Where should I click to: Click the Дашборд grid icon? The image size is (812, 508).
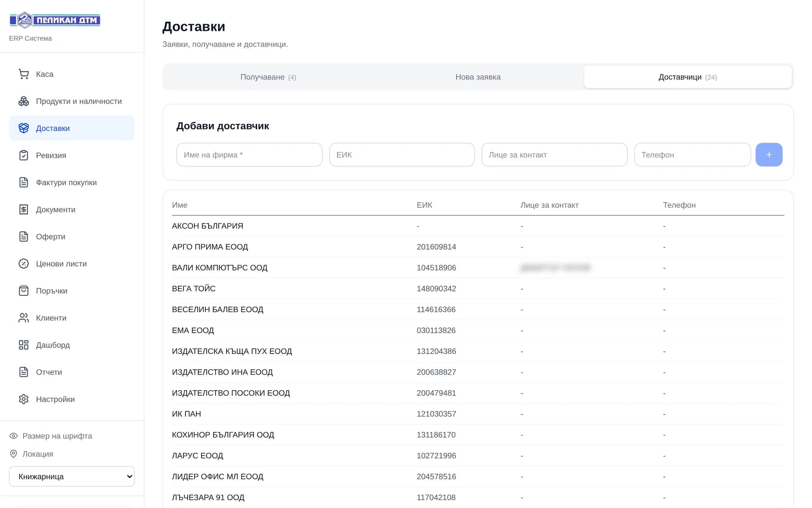coord(24,345)
